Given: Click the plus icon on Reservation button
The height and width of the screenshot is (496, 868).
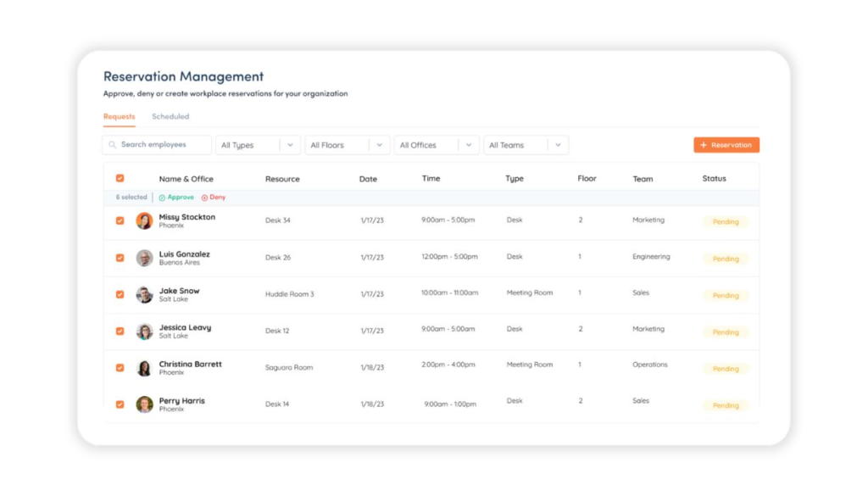Looking at the screenshot, I should (x=704, y=145).
